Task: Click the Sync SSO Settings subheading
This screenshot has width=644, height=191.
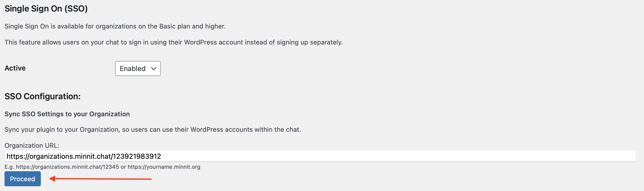Action: (x=67, y=114)
